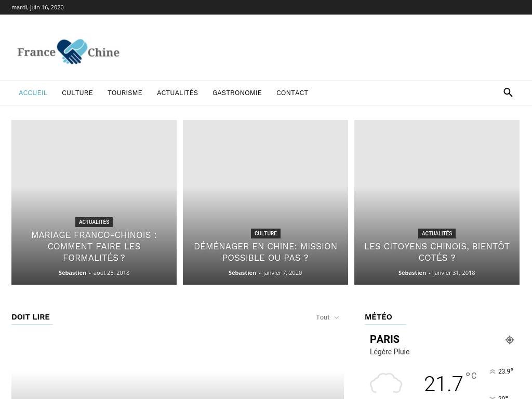Open the search magnifier icon
The image size is (532, 399).
(x=508, y=92)
